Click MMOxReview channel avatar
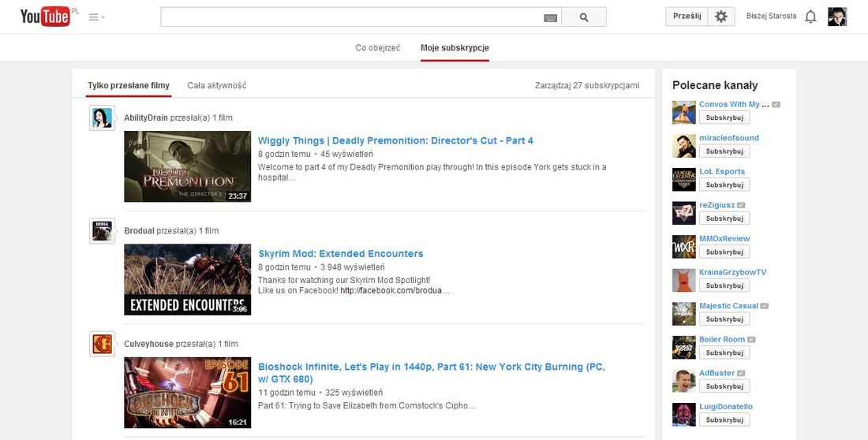 click(x=683, y=247)
